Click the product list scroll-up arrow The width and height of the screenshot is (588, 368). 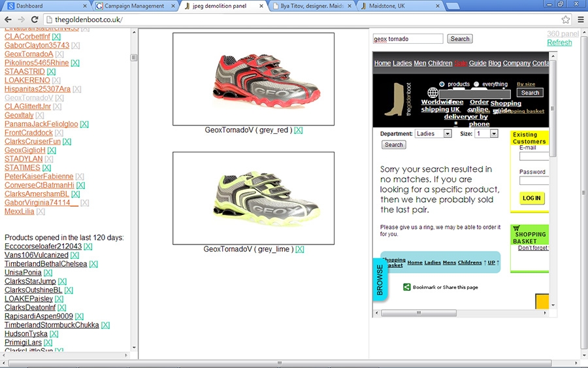point(134,32)
